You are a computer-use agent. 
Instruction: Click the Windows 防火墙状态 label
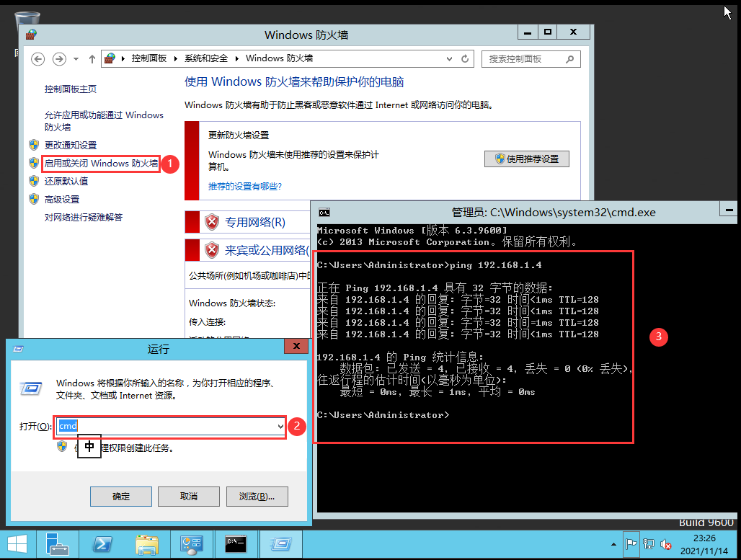[x=232, y=303]
